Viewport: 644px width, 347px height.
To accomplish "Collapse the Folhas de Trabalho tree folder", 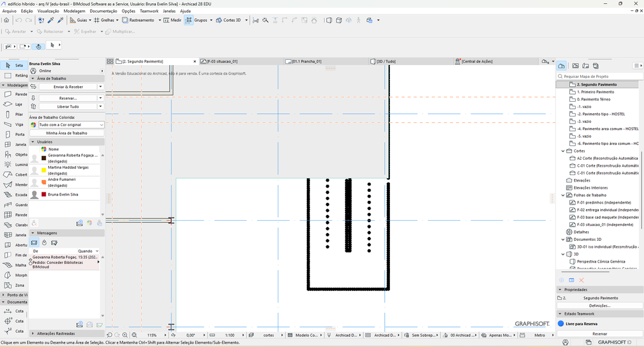I will (x=563, y=195).
